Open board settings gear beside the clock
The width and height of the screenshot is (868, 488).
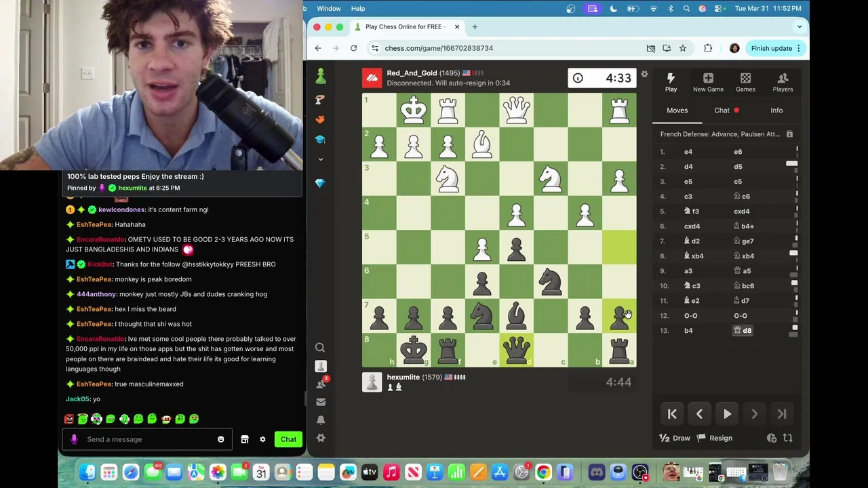(x=644, y=74)
